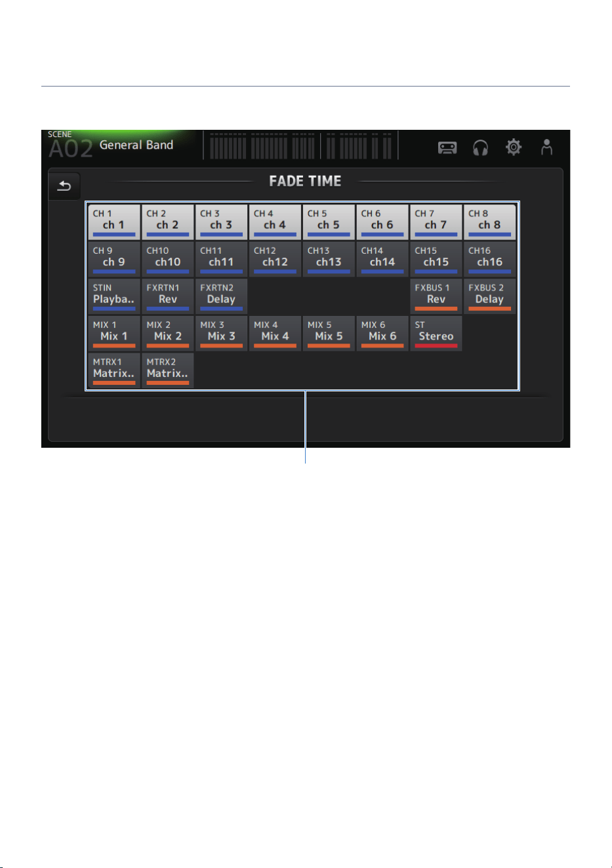Image resolution: width=612 pixels, height=868 pixels.
Task: Select the STIN Playback channel
Action: coord(114,296)
